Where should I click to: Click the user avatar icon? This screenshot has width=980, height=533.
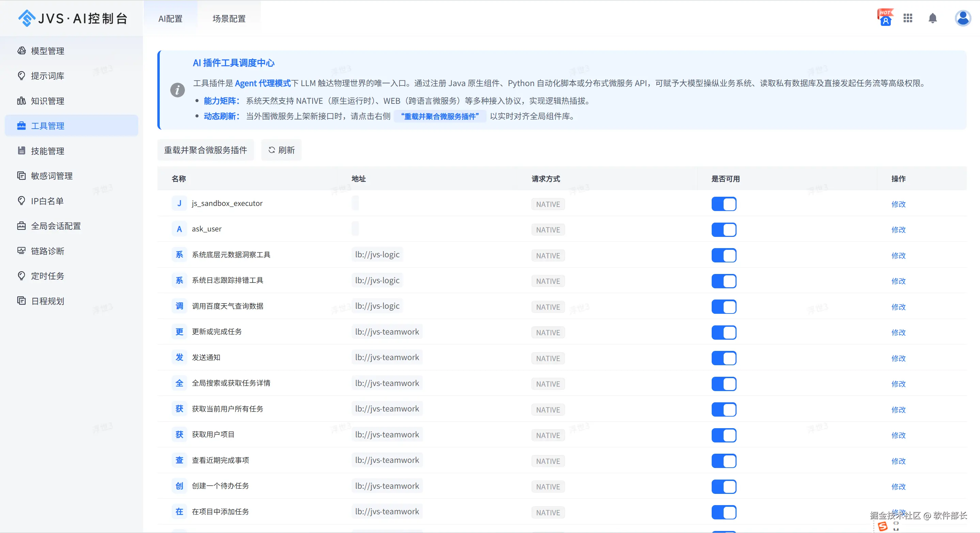[x=963, y=18]
